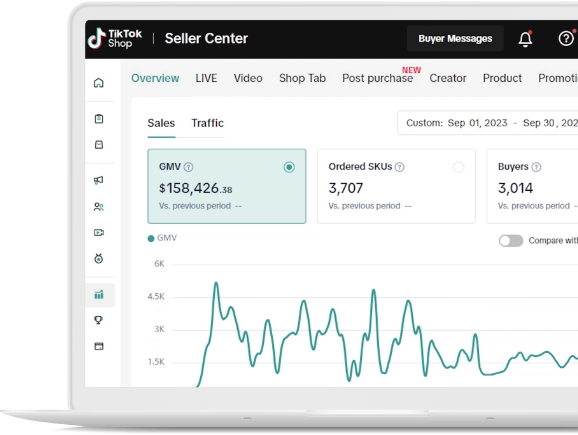Click the GMV legend marker
The width and height of the screenshot is (578, 435).
click(x=151, y=239)
